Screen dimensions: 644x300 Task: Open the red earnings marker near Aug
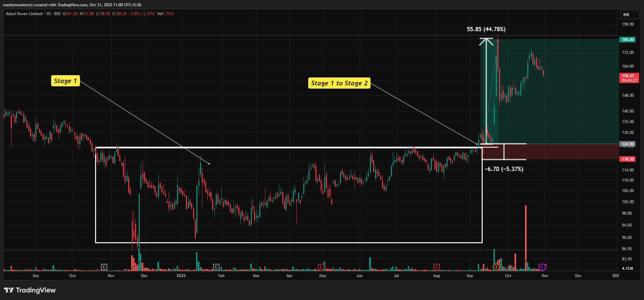[x=436, y=267]
